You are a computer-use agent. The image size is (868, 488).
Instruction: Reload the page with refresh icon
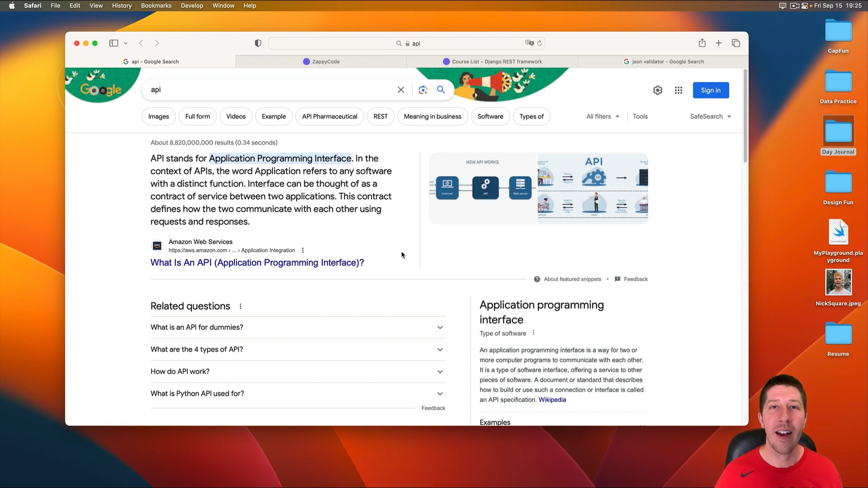coord(539,43)
